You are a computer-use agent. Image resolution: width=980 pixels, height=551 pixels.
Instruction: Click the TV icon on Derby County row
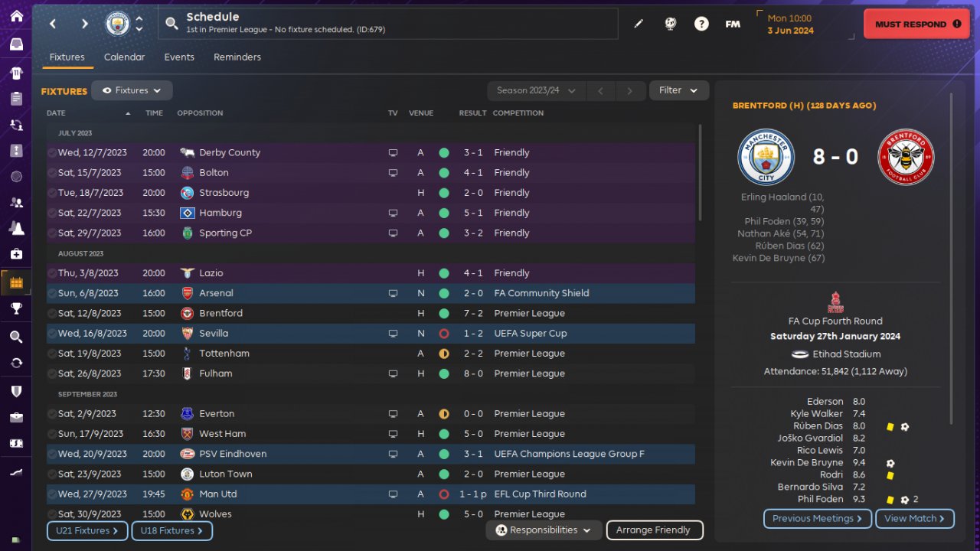(393, 153)
